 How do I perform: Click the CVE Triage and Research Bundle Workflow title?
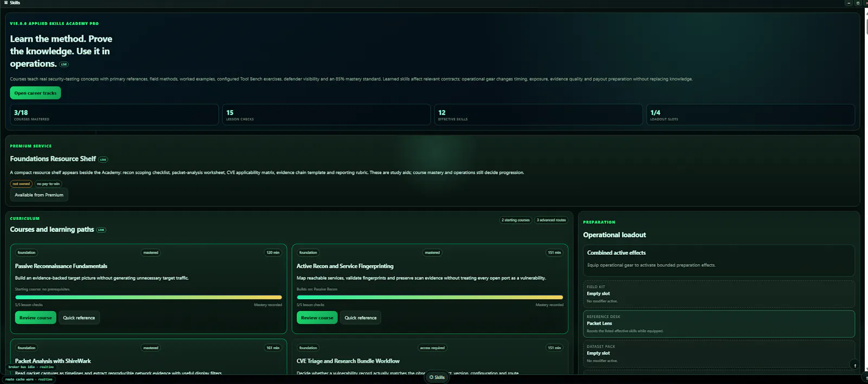point(348,361)
